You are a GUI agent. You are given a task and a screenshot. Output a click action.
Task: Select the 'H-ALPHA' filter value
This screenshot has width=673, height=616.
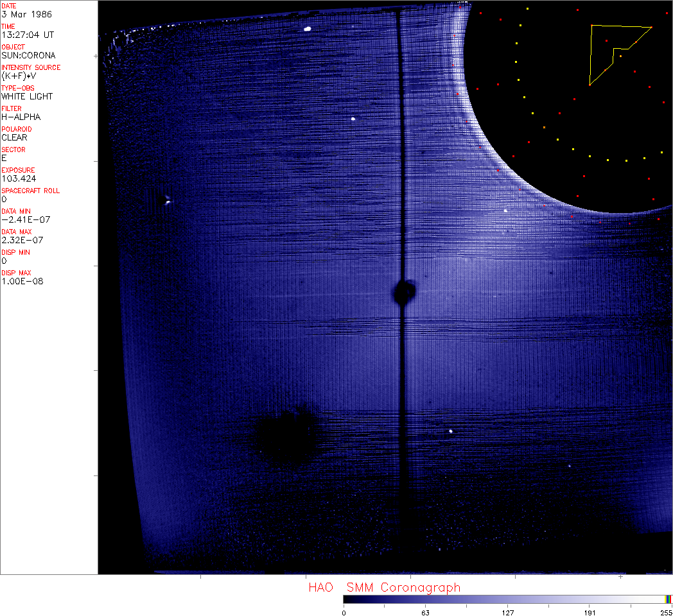coord(21,117)
